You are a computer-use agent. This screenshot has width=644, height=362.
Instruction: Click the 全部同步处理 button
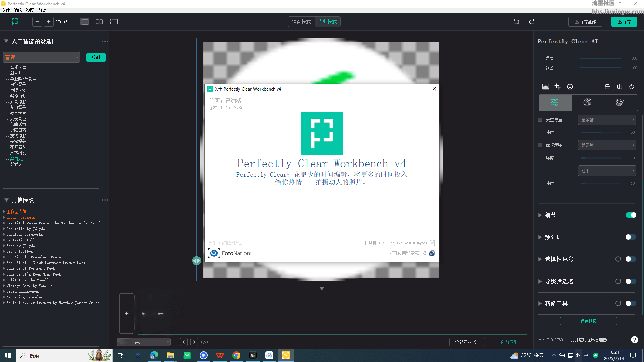coord(467,342)
